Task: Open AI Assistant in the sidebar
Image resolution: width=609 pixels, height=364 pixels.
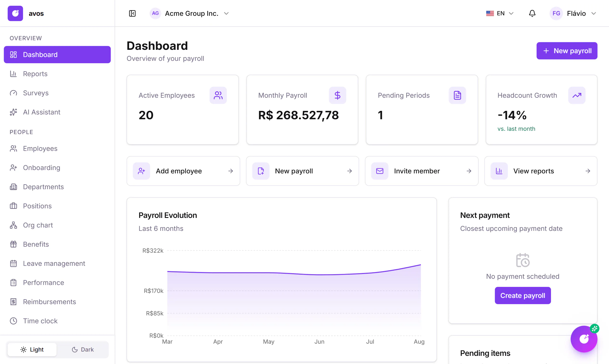Action: pos(57,112)
